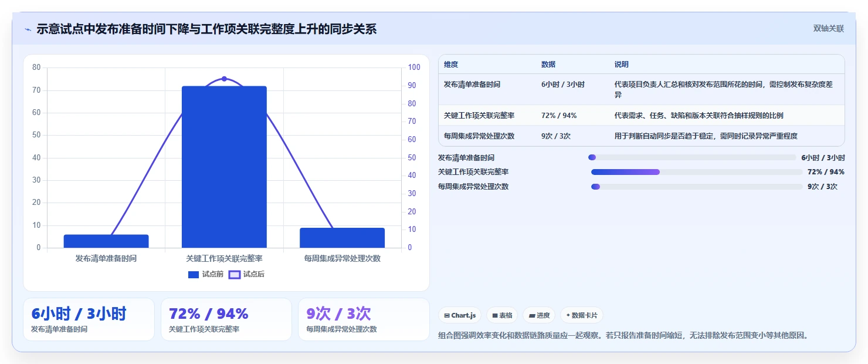Viewport: 868px width, 364px height.
Task: Click progress label 关键工作项关联完整率
Action: [473, 172]
